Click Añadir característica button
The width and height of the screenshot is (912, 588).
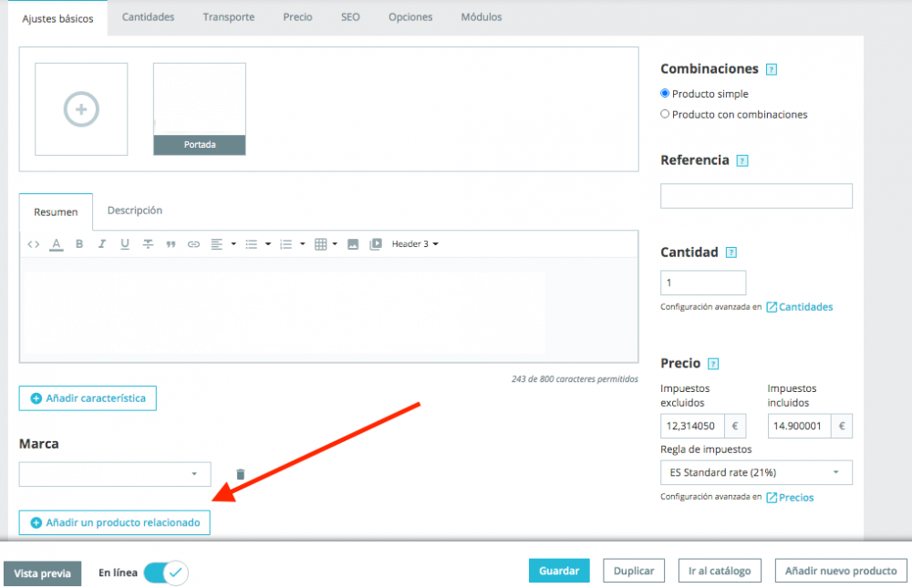(x=88, y=398)
